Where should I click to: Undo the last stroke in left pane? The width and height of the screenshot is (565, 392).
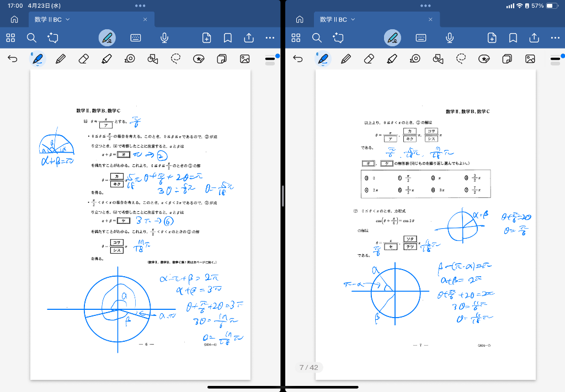[13, 58]
